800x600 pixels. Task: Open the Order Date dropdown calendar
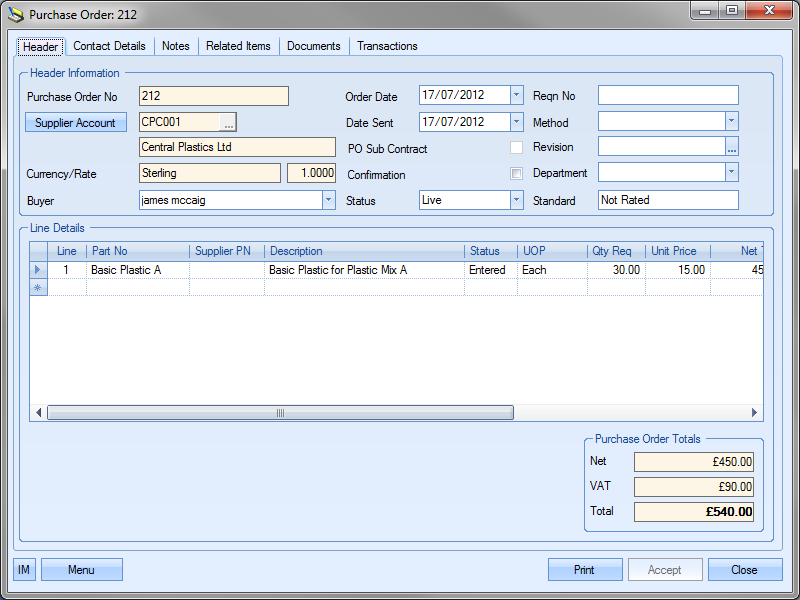pos(516,96)
